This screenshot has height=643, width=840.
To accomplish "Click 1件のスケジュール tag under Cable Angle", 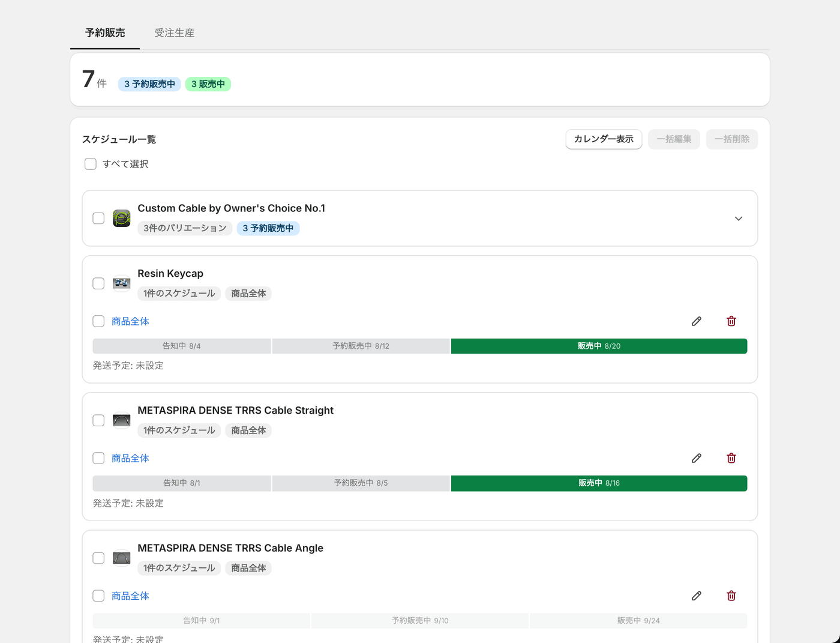I will point(179,568).
